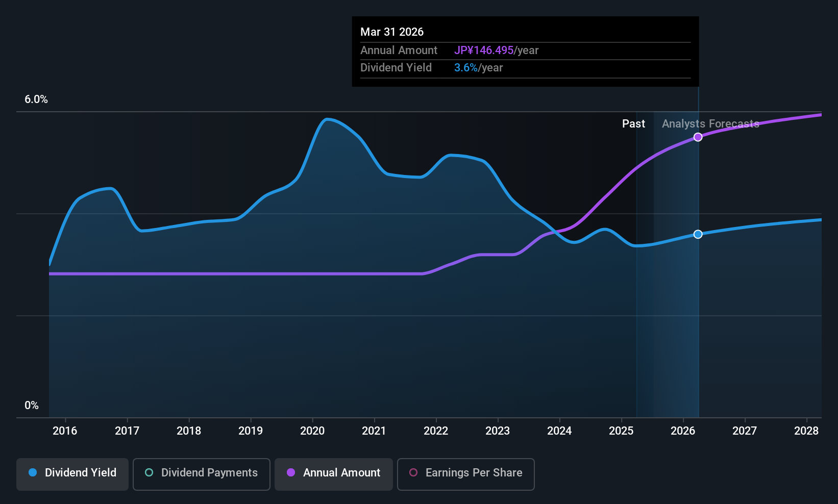Click the 2024 x-axis year label

point(559,431)
